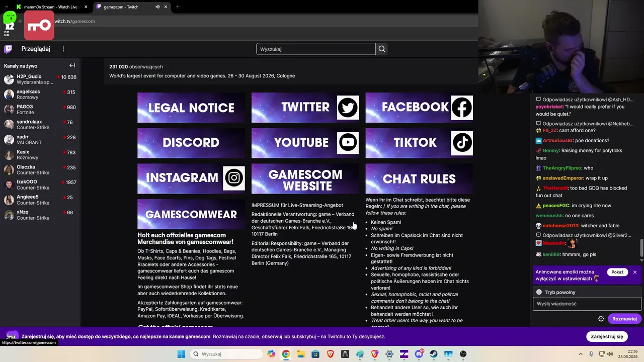Screen dimensions: 644x362
Task: Click the Windows taskbar search box
Action: point(227,354)
